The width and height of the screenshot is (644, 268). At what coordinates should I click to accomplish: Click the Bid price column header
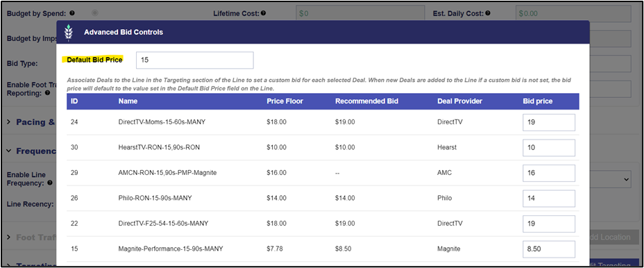(538, 101)
